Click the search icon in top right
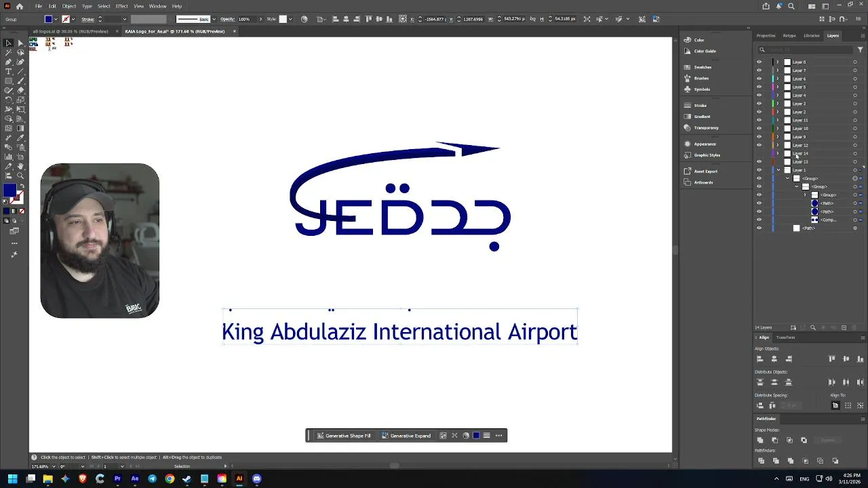Viewport: 868px width, 488px height. point(791,6)
